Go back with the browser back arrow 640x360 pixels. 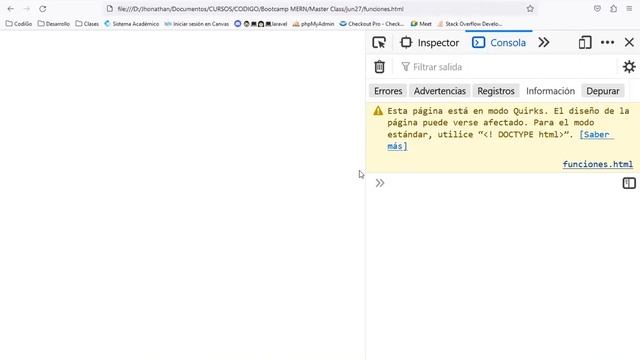[x=11, y=9]
